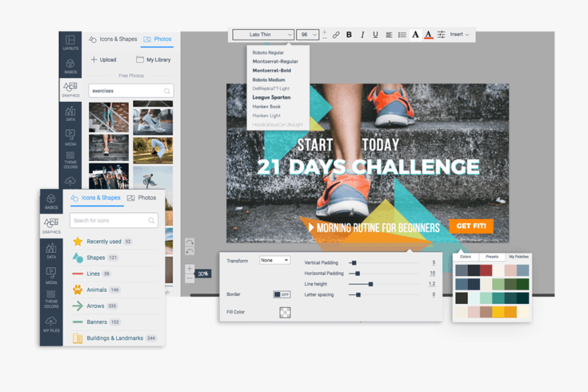Switch to the Presets tab
This screenshot has height=392, width=588.
coord(491,257)
